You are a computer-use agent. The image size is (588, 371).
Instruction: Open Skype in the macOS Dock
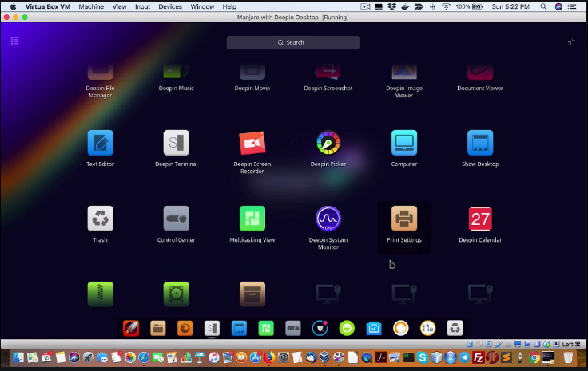[x=423, y=357]
